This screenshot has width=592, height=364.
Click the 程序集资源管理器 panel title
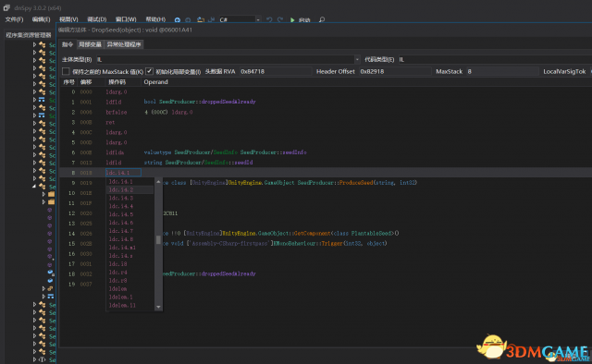[x=29, y=35]
